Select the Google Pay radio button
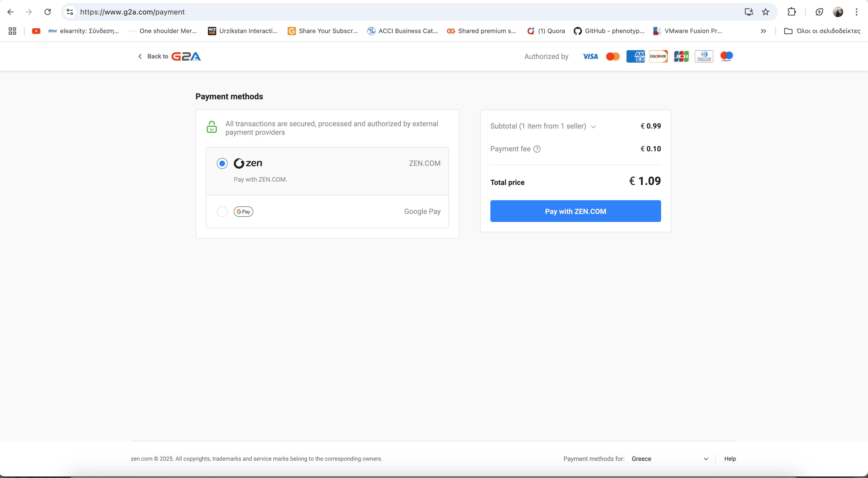868x478 pixels. 222,212
